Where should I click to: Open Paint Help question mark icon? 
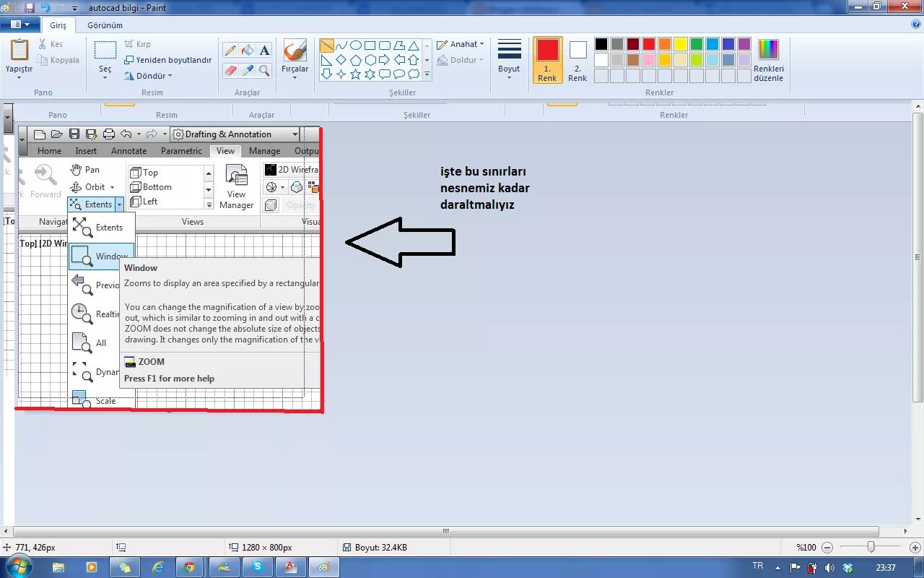915,25
